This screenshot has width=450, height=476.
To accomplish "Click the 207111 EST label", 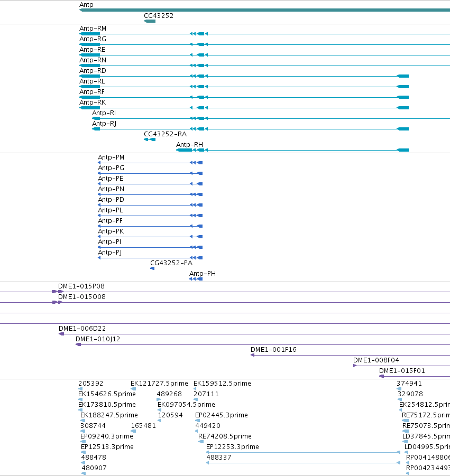I will coord(206,394).
